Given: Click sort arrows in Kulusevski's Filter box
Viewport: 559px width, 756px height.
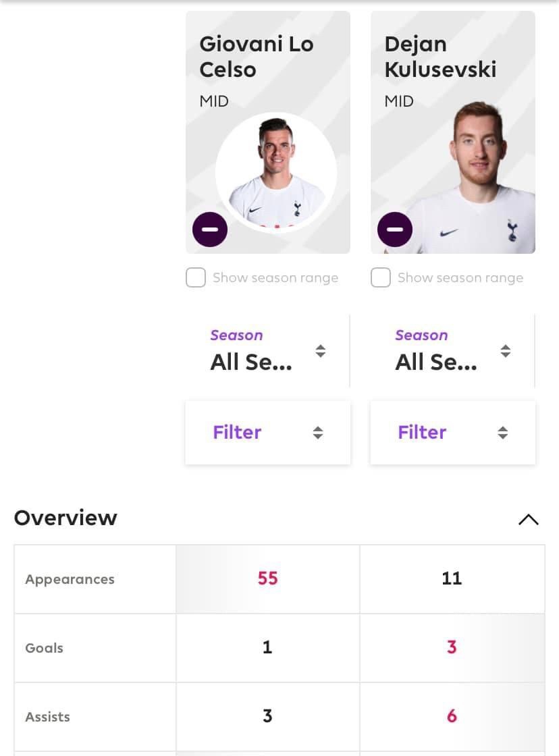Looking at the screenshot, I should pos(502,433).
